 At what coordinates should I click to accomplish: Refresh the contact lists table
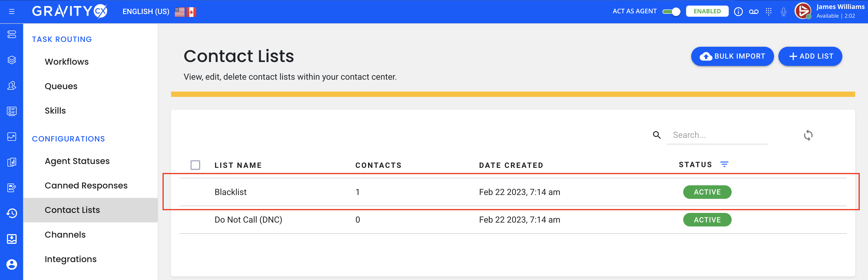coord(808,135)
